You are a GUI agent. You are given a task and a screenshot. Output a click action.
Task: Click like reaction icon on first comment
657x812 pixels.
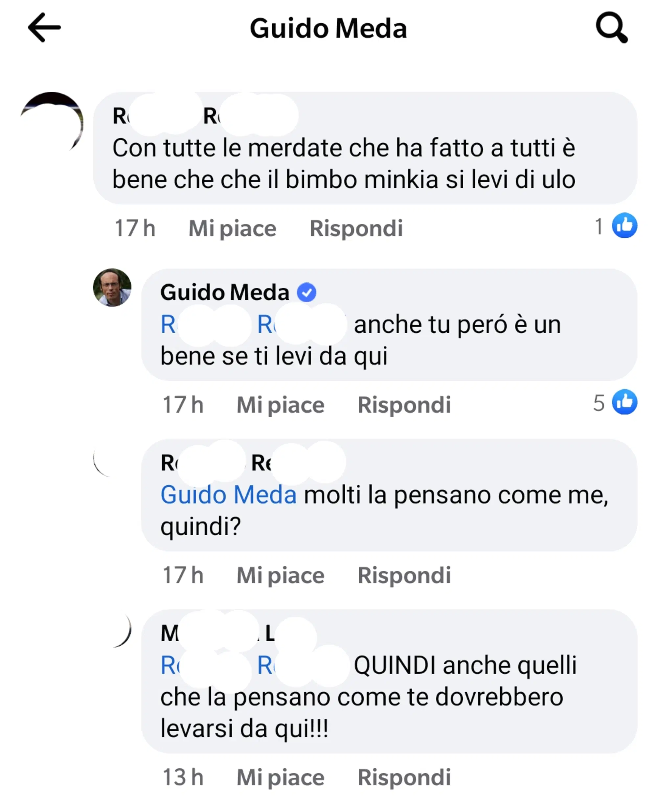click(x=624, y=225)
